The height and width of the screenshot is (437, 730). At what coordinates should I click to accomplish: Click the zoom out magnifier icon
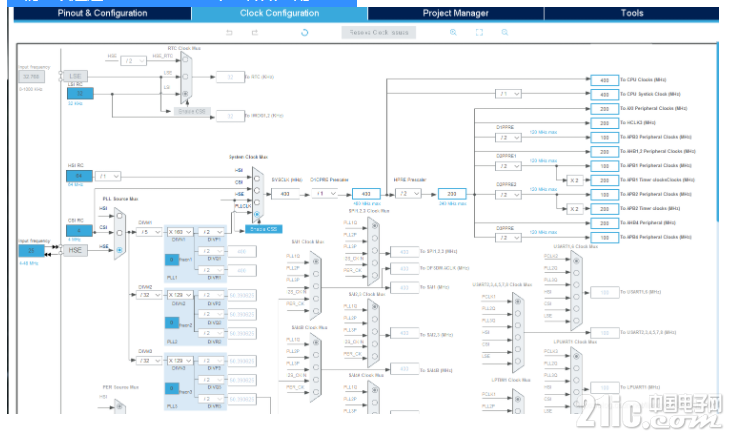click(505, 33)
